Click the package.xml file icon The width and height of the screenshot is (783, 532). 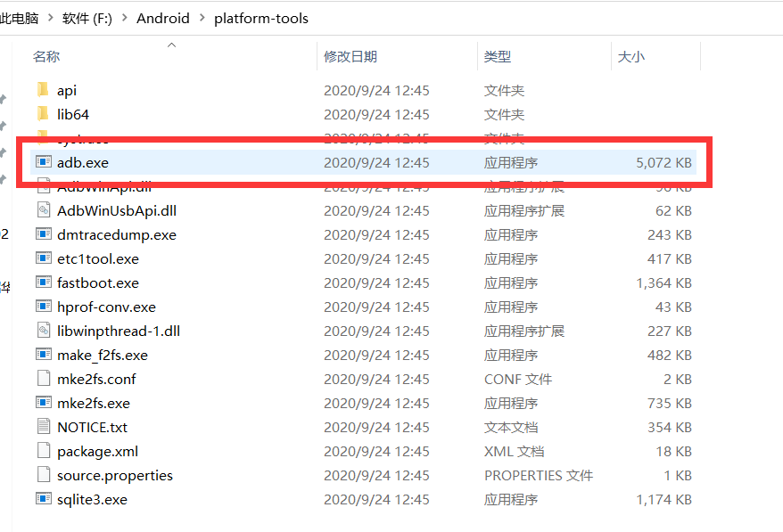(x=44, y=451)
